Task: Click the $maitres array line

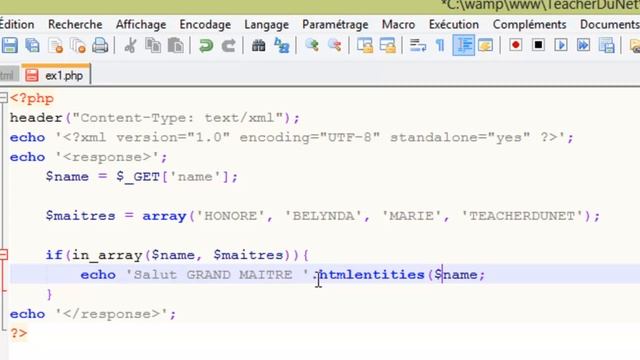Action: pyautogui.click(x=322, y=216)
